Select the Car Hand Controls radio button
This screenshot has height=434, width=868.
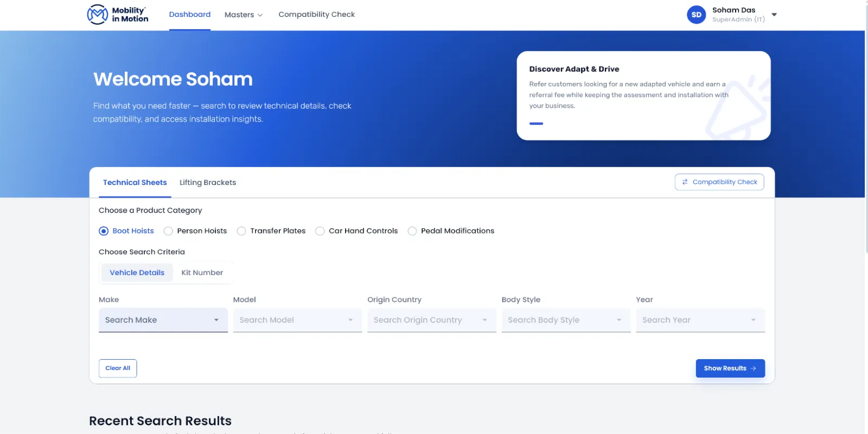coord(320,231)
